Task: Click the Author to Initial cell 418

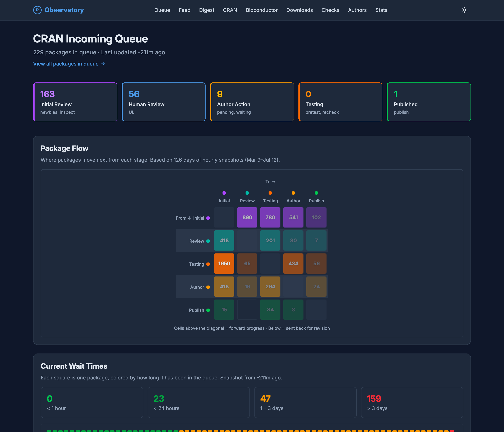Action: coord(224,287)
